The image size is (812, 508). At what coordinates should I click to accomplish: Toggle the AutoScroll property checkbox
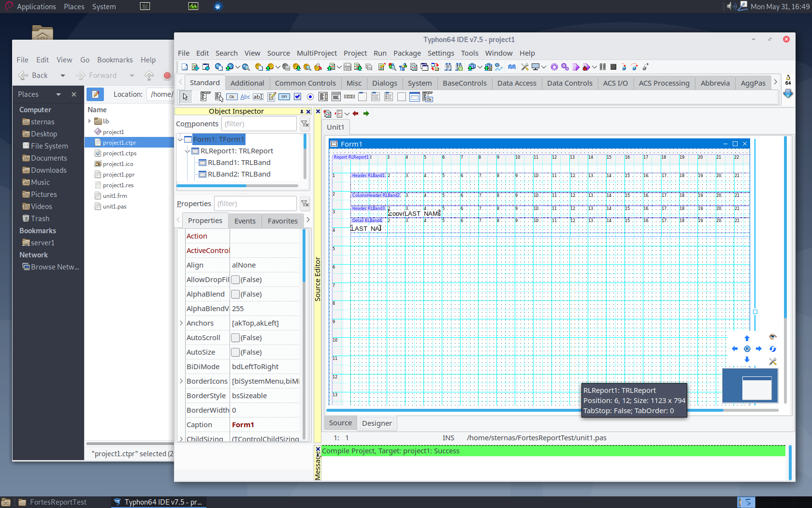pos(235,338)
